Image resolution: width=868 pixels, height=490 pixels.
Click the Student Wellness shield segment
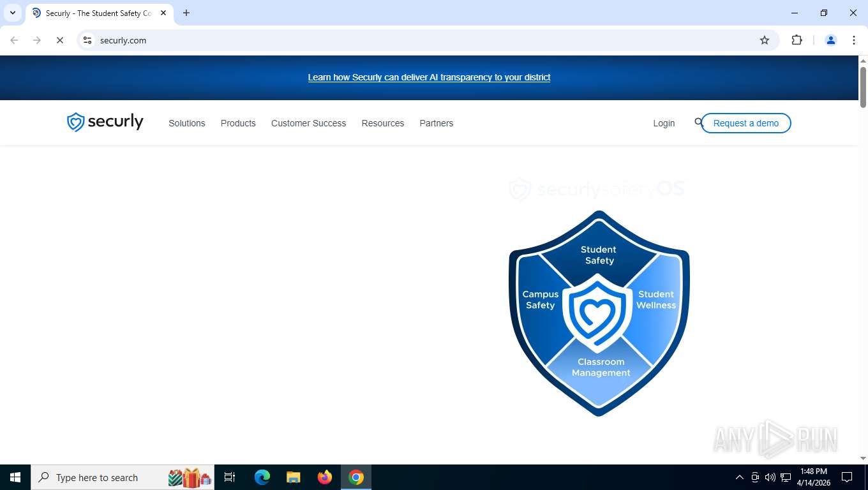[656, 300]
